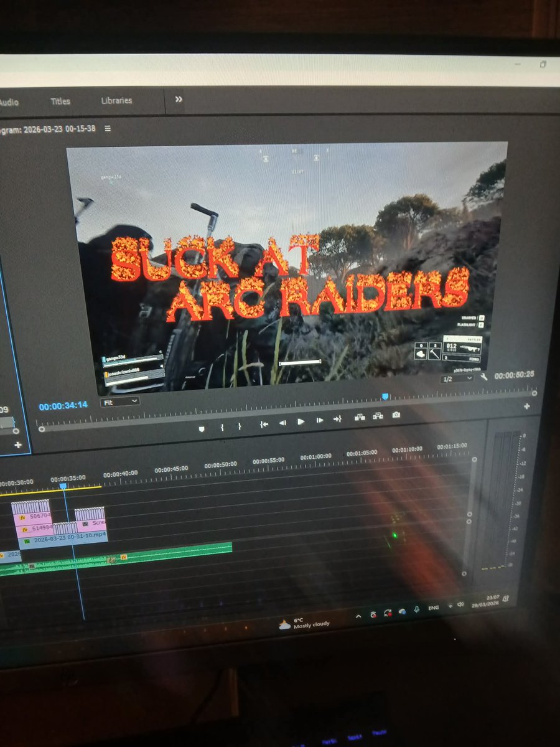Click the 00:00:50:25 duration readout
Image resolution: width=560 pixels, height=747 pixels.
click(515, 376)
